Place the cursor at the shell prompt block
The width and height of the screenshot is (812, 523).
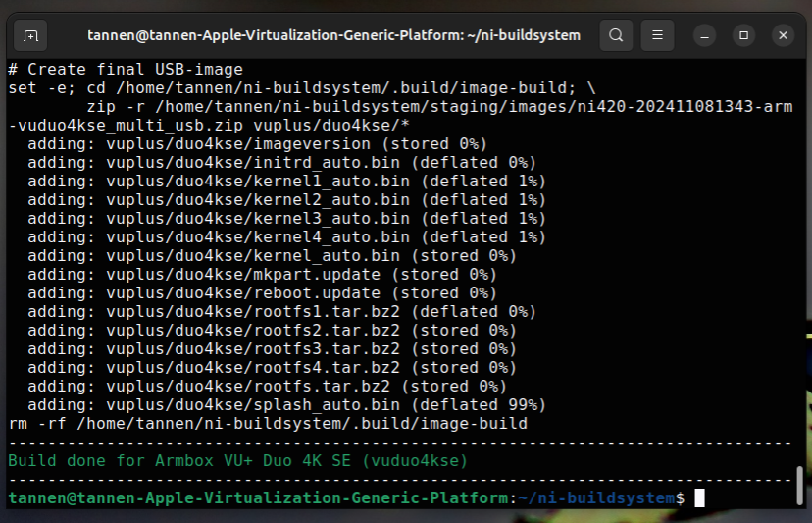699,498
